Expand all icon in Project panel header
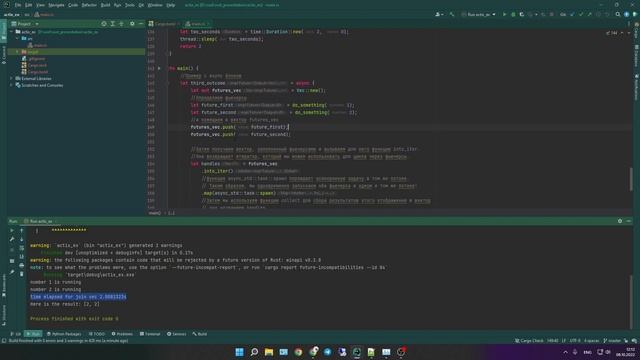 click(113, 24)
